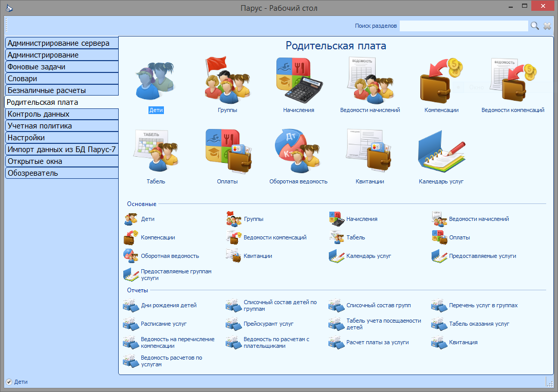Open the Дни рождения детей report
This screenshot has width=558, height=392.
[169, 305]
